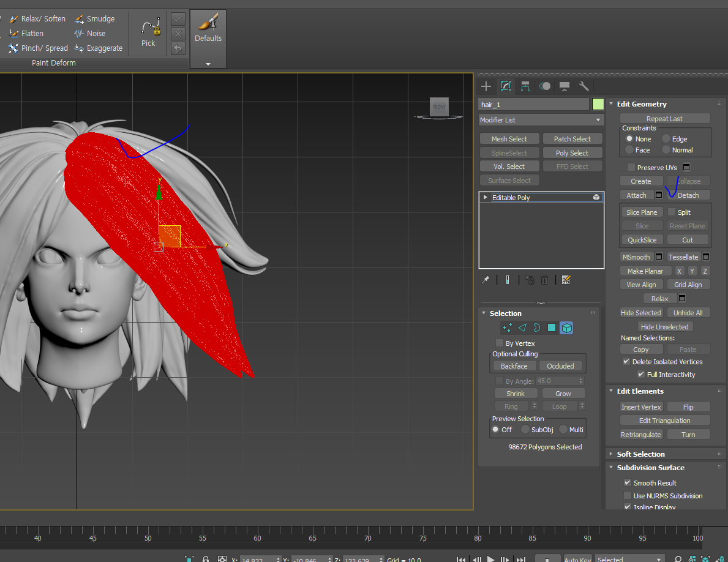Click the green object color swatch
This screenshot has width=728, height=562.
coord(598,105)
